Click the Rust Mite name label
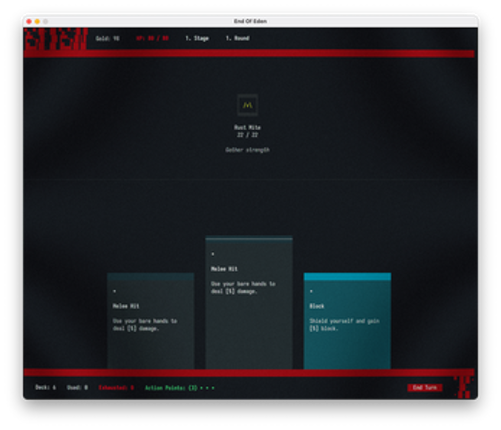This screenshot has width=501, height=430. (247, 127)
